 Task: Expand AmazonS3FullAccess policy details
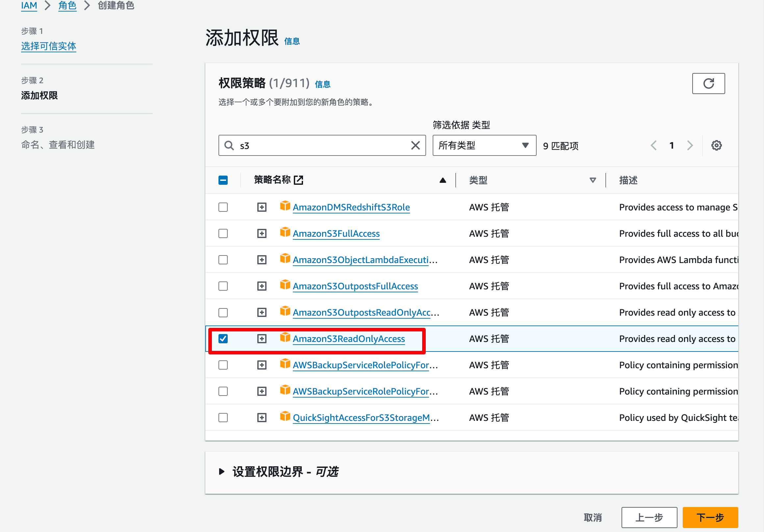tap(262, 233)
